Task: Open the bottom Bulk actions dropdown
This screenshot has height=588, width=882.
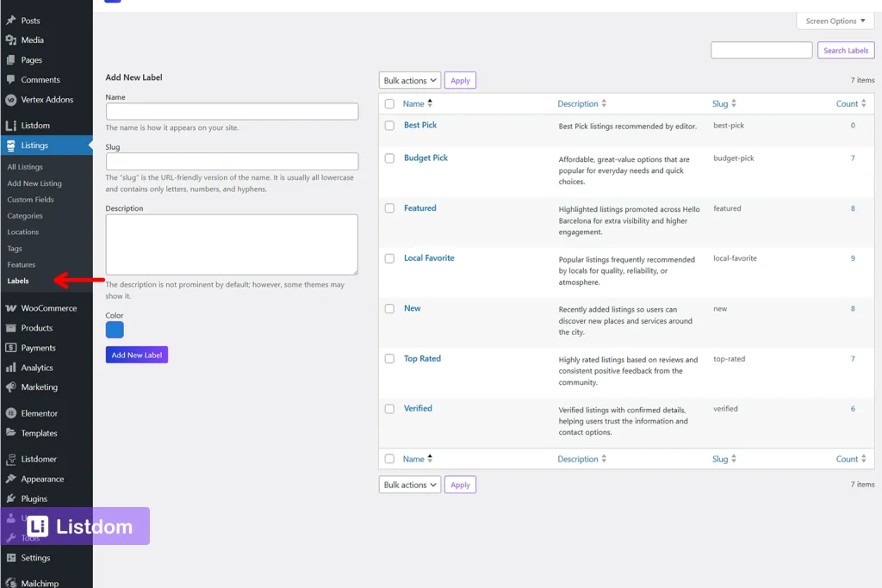Action: point(409,484)
